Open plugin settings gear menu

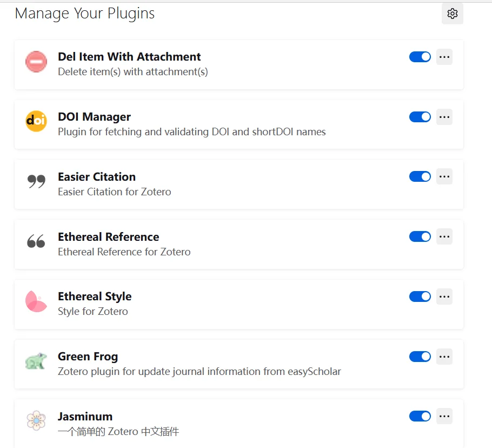coord(453,14)
